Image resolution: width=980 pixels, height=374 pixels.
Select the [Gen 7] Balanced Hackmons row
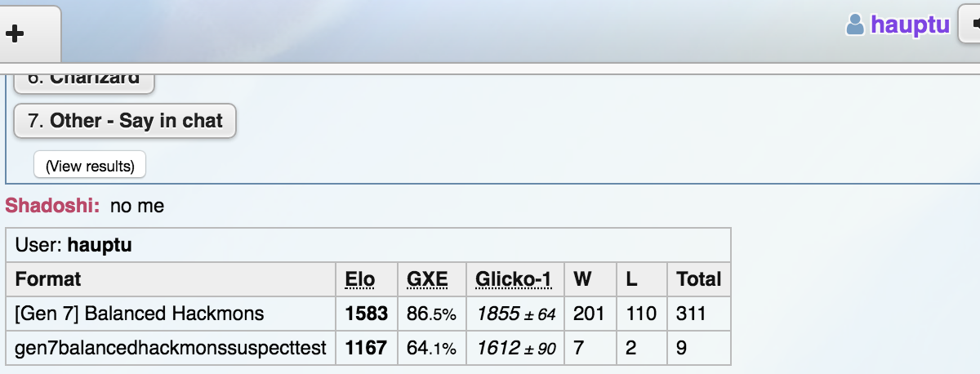pyautogui.click(x=368, y=314)
